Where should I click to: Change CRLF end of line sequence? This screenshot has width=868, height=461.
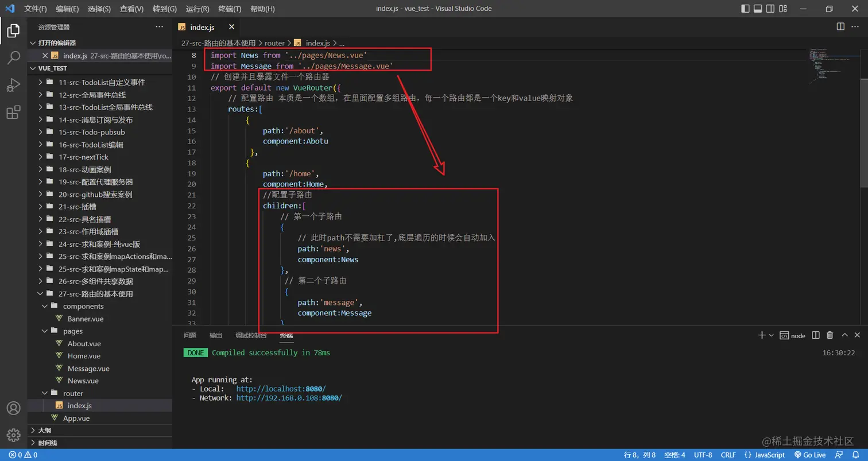coord(728,455)
